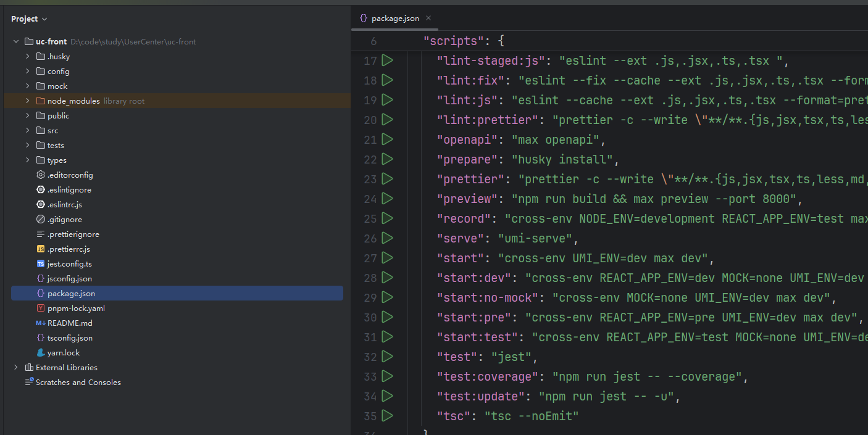The width and height of the screenshot is (868, 435).
Task: Click the "scripts" key in sticky header
Action: coord(454,41)
